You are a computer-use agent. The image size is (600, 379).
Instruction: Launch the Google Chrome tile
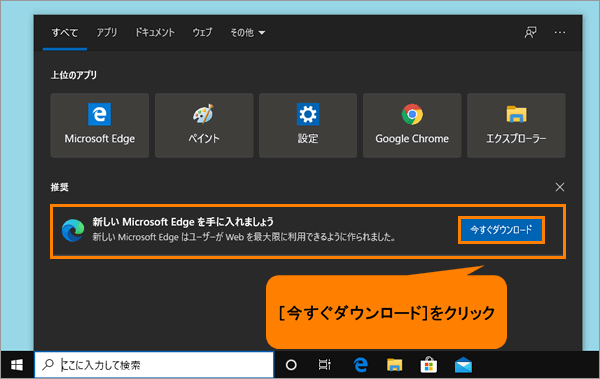point(412,125)
